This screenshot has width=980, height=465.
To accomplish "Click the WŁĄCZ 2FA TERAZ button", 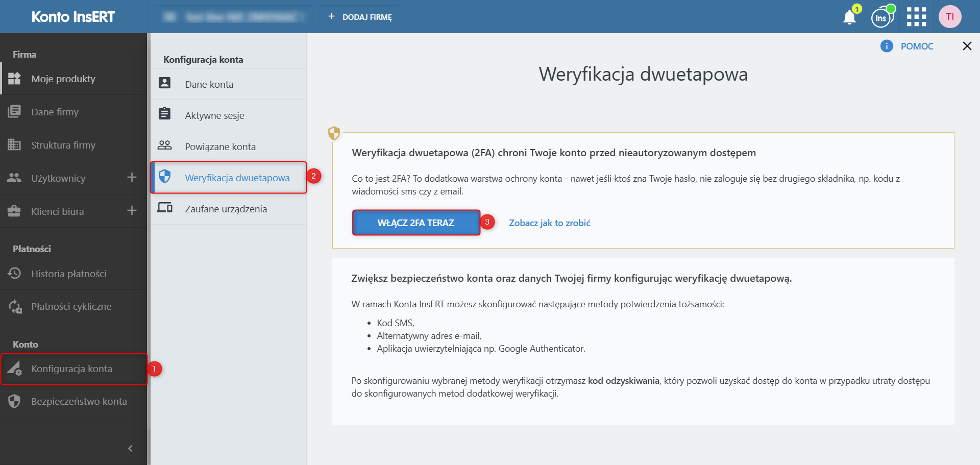I will 416,223.
